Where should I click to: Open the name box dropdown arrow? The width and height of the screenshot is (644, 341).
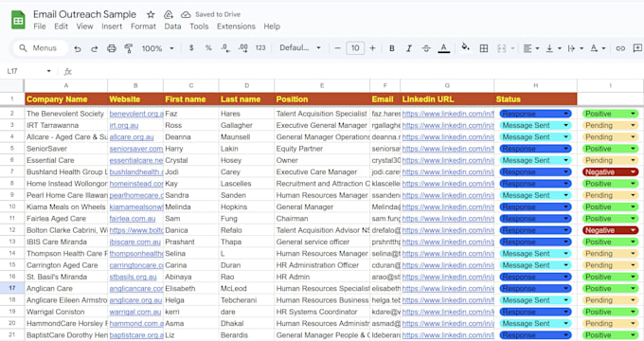tap(49, 71)
